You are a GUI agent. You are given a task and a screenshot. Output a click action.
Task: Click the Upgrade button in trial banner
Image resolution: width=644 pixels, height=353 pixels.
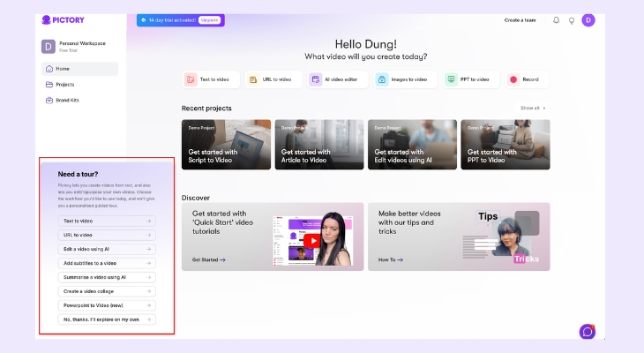coord(209,19)
